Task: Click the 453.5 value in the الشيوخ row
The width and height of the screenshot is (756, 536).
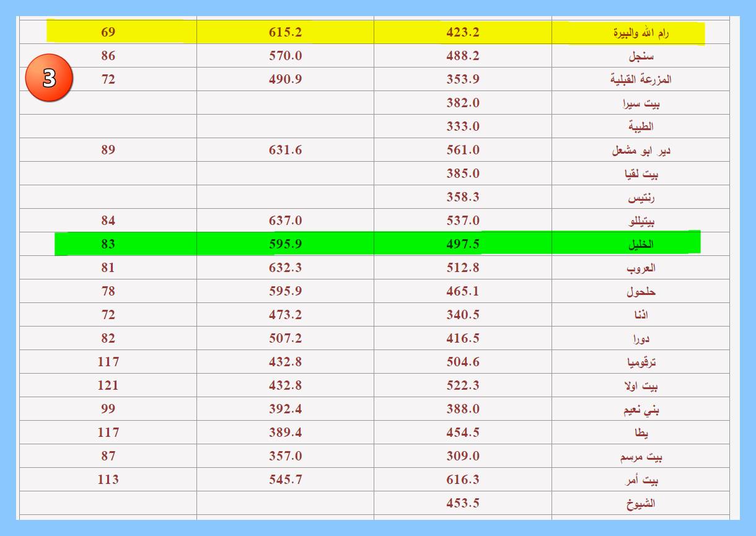Action: point(463,503)
